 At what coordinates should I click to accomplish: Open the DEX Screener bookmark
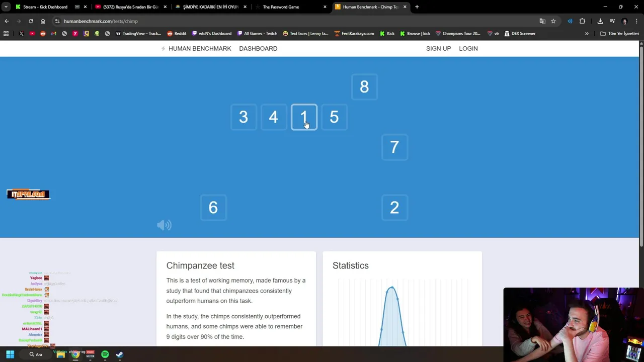pos(520,34)
